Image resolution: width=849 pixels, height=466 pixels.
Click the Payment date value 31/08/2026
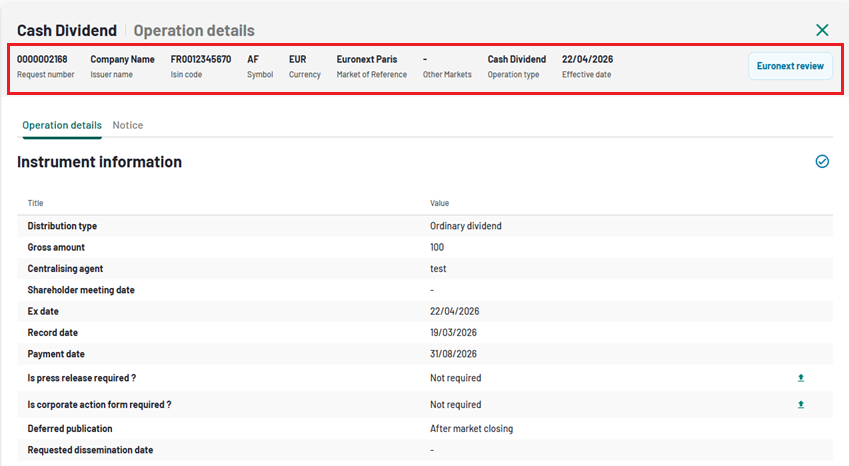[453, 354]
